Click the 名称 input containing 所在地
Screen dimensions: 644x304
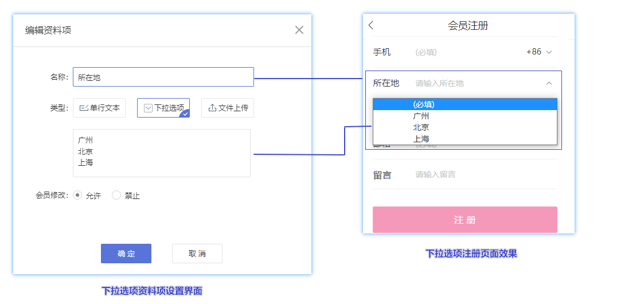tap(163, 77)
